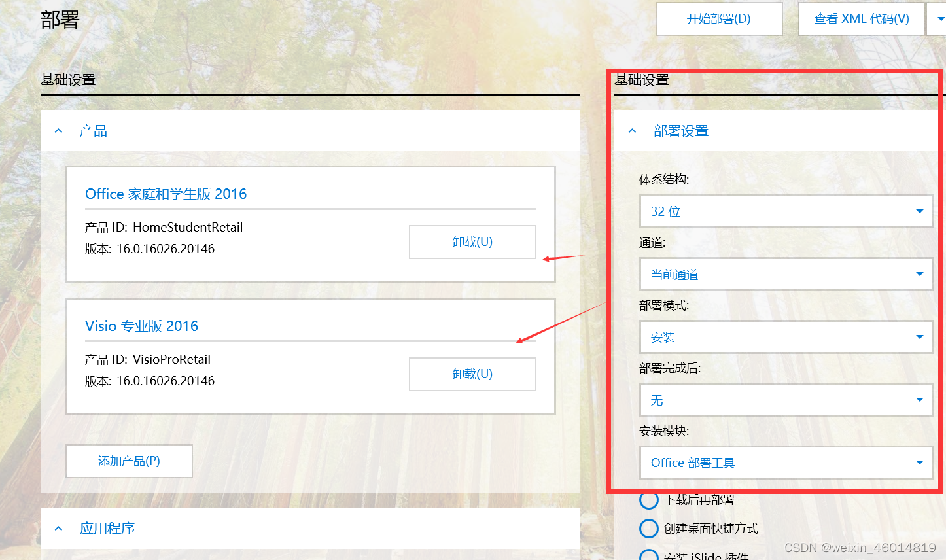The image size is (946, 560).
Task: Select the 安装 iSlide 插件 option
Action: click(648, 555)
